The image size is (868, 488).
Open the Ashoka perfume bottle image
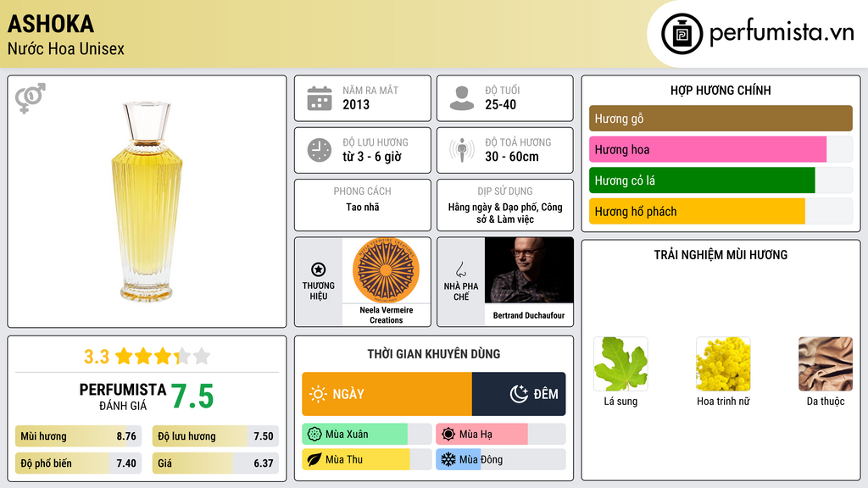coord(147,202)
